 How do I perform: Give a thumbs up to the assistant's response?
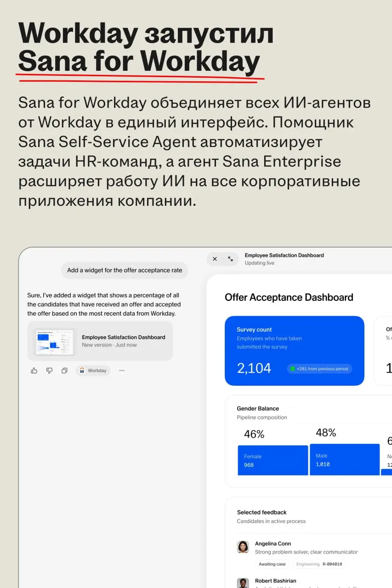coord(34,370)
